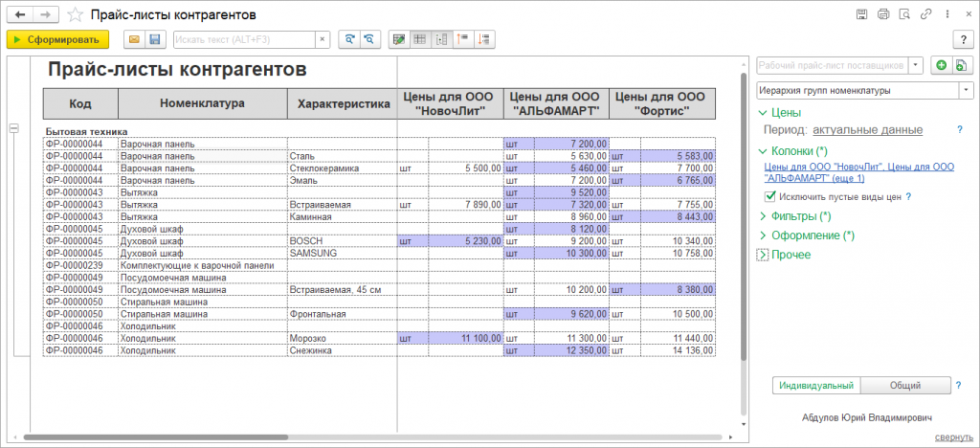Click the floppy save icon near search
980x448 pixels.
tap(154, 39)
